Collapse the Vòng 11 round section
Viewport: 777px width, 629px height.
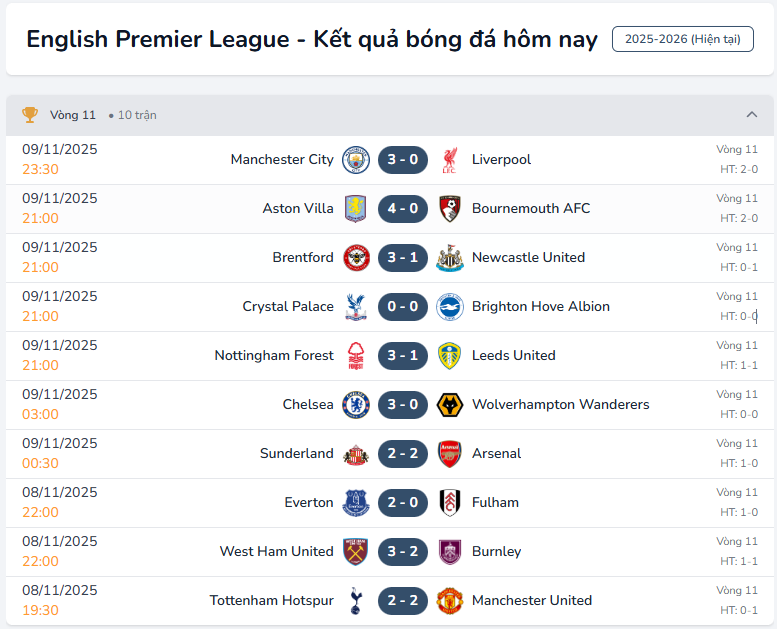click(752, 115)
